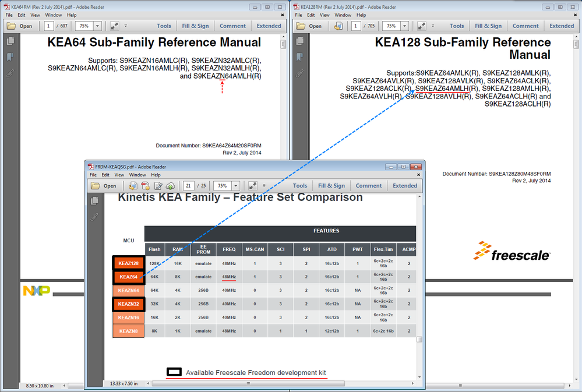The image size is (582, 392).
Task: Open Help menu in KEA128RM window
Action: point(361,15)
